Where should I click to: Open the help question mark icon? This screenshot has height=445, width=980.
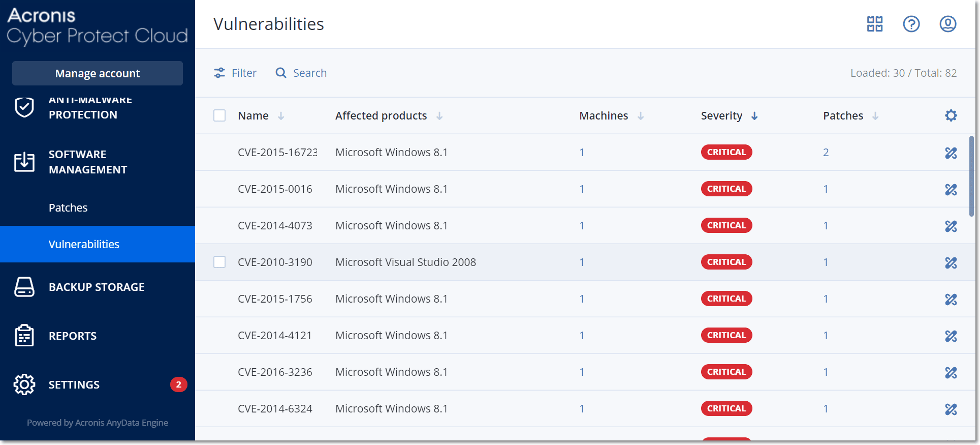pos(911,24)
